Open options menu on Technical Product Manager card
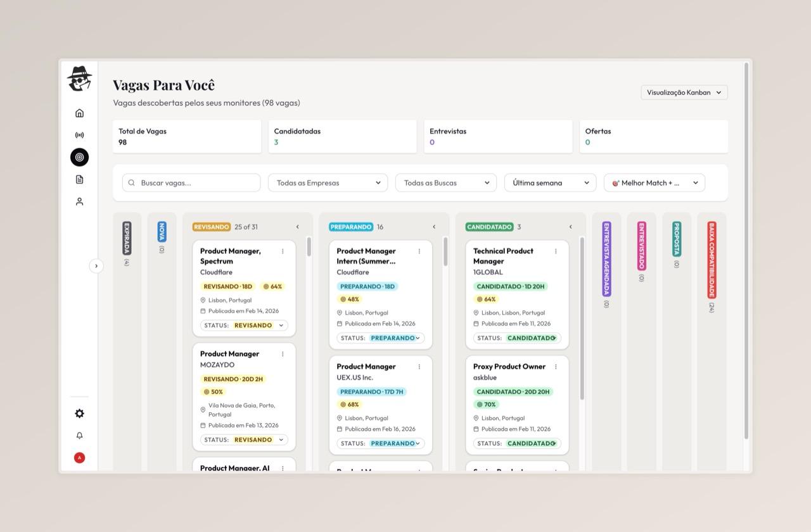The height and width of the screenshot is (532, 811). pyautogui.click(x=556, y=251)
